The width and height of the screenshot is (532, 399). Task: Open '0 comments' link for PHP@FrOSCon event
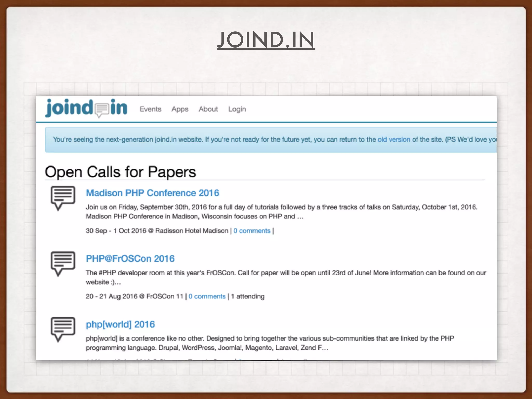(207, 296)
